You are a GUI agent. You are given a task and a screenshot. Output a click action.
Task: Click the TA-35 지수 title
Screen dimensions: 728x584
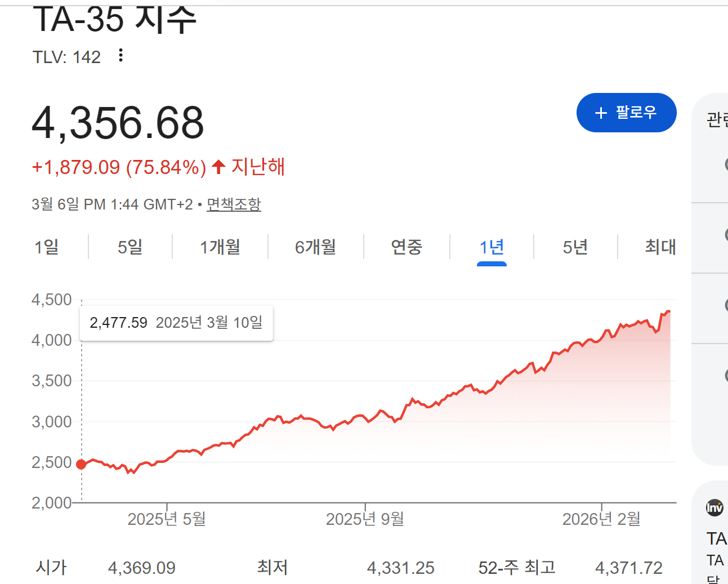(x=115, y=20)
